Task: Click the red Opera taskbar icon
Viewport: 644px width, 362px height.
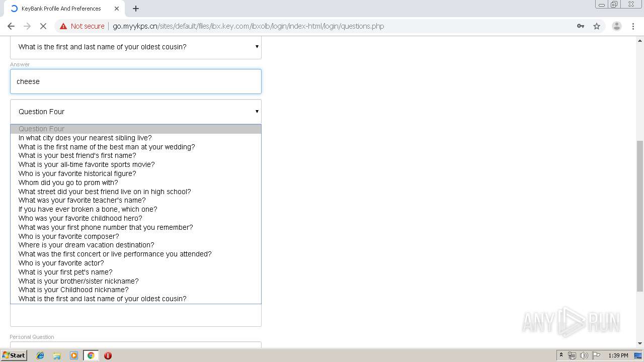Action: pos(108,355)
